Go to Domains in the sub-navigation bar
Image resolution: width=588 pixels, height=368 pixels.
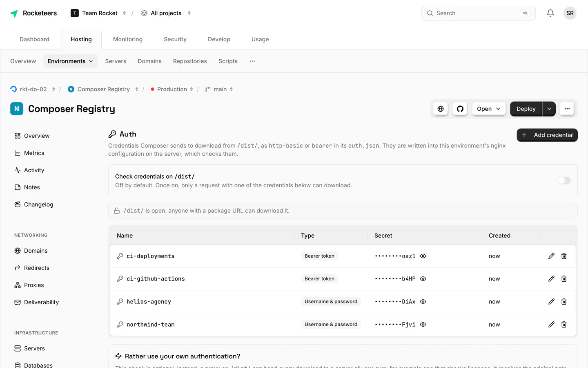149,61
